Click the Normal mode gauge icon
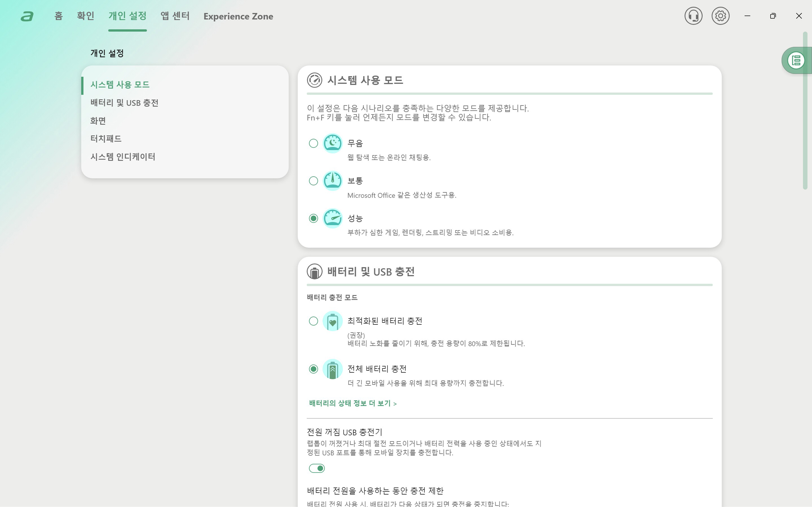 pos(332,181)
